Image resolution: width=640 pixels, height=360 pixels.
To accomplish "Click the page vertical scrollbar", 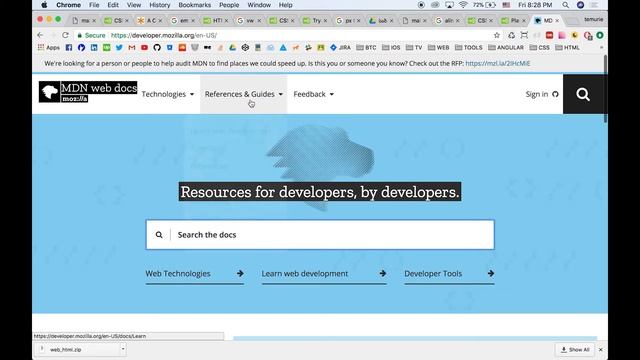I will coord(605,89).
